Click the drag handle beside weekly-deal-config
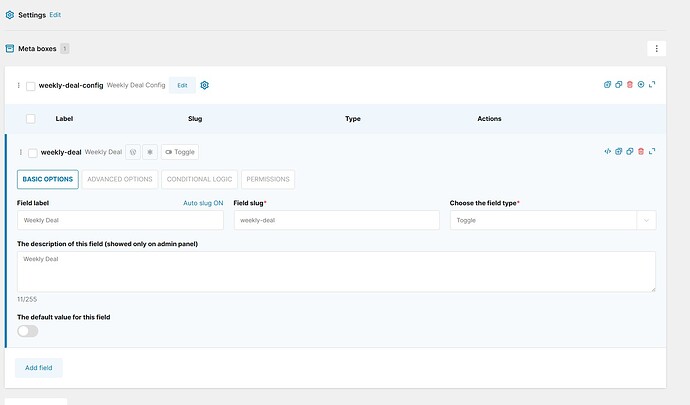 18,86
